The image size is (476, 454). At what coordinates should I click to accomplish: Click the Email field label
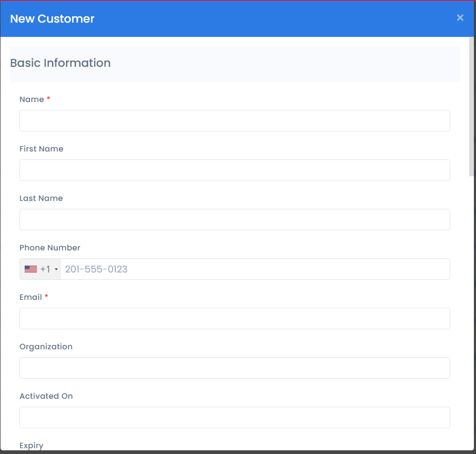point(31,297)
